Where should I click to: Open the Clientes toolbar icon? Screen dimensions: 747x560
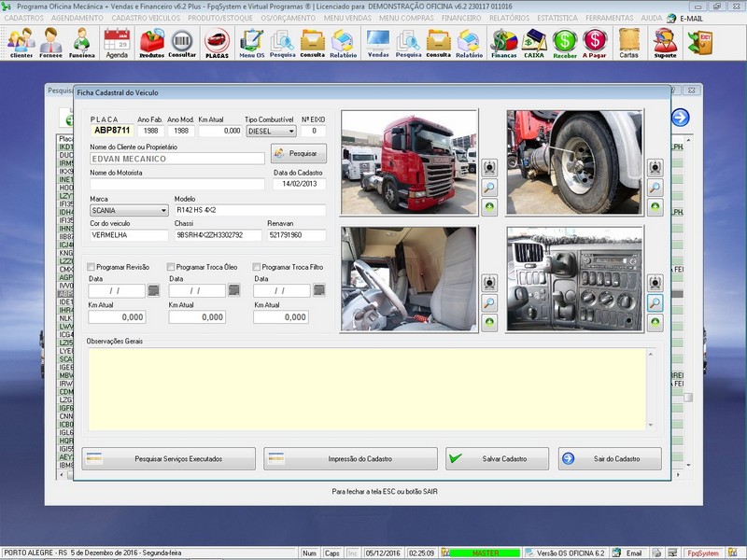tap(21, 43)
